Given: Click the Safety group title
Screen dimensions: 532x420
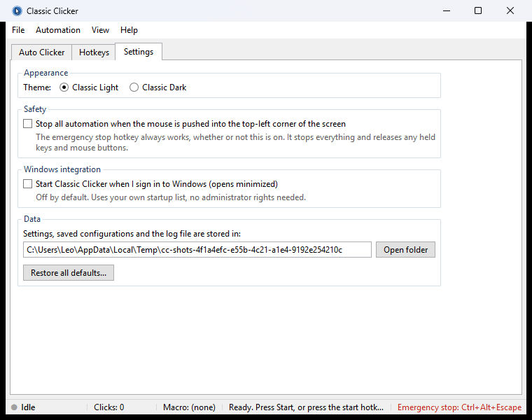Looking at the screenshot, I should [x=35, y=109].
